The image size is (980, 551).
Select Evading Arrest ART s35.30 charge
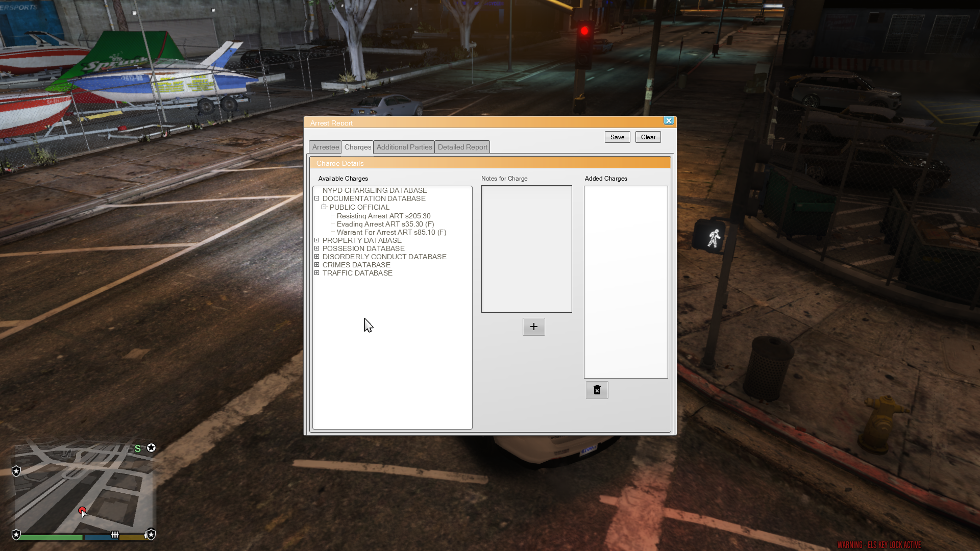point(385,224)
